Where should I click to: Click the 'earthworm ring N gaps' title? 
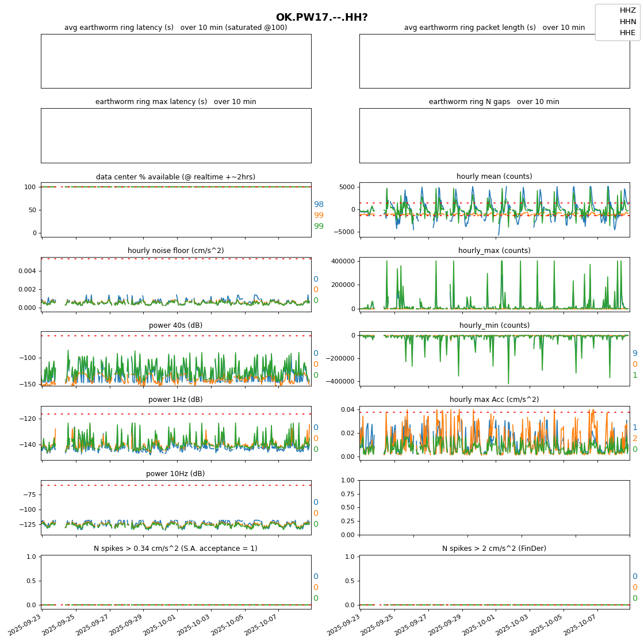coord(494,102)
